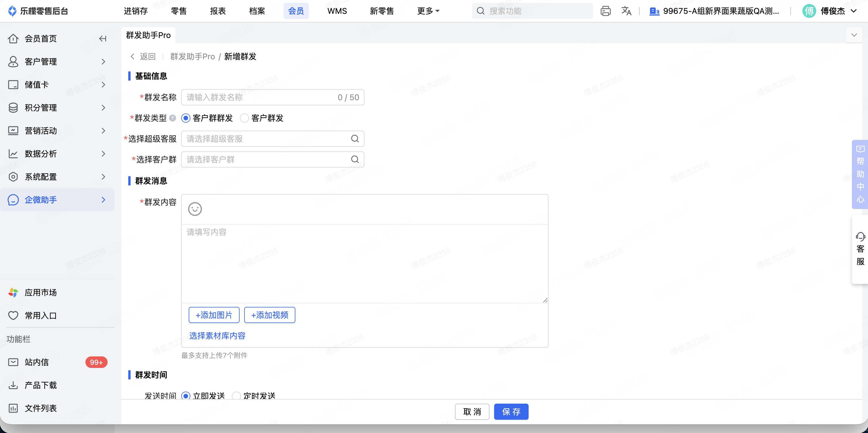Image resolution: width=868 pixels, height=433 pixels.
Task: Click the 保存 button
Action: (511, 411)
